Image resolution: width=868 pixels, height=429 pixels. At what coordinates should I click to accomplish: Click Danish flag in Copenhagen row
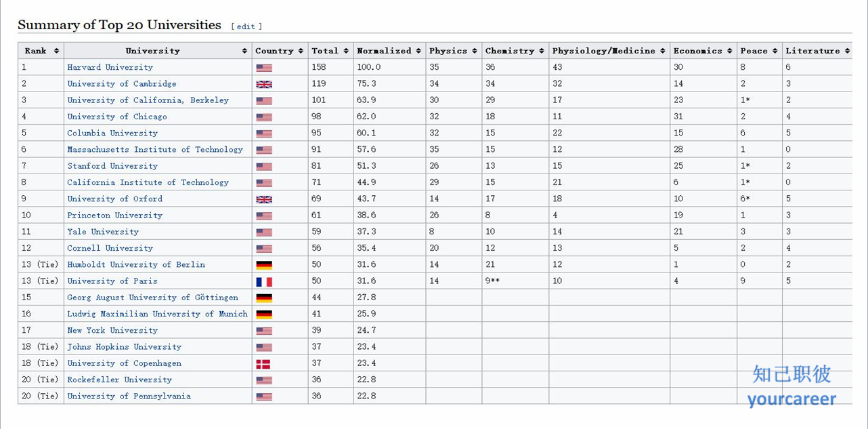pos(263,364)
